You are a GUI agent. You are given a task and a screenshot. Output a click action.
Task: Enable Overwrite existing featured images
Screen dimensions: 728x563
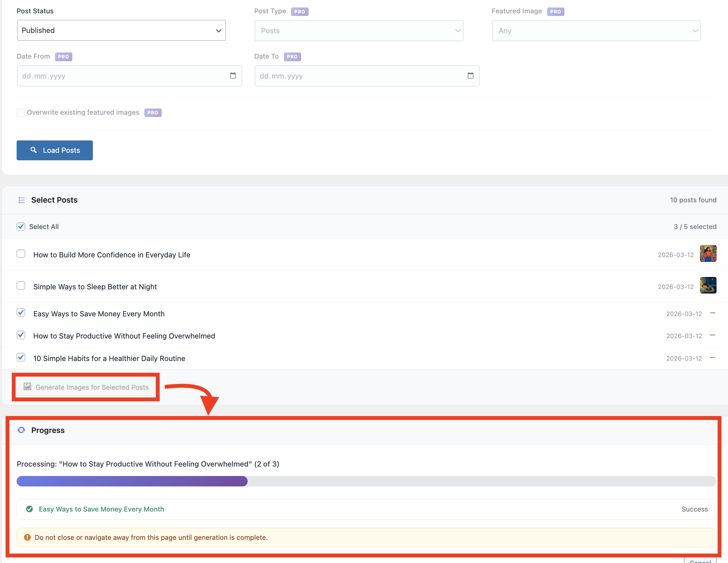pyautogui.click(x=21, y=112)
